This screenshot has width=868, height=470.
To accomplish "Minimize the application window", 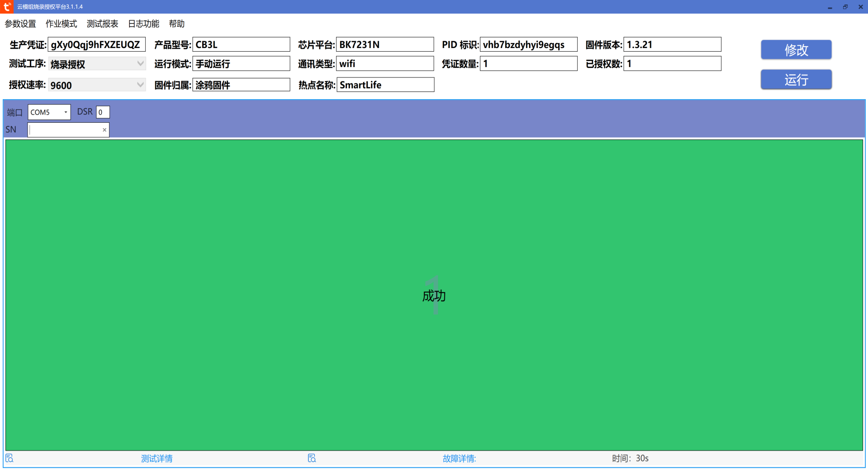I will click(830, 7).
